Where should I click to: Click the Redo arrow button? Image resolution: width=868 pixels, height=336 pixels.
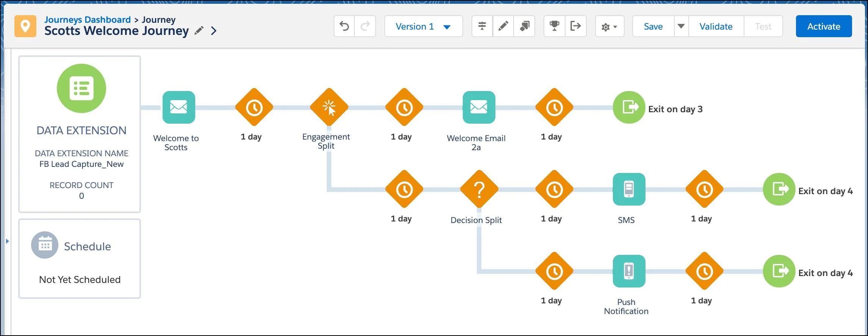[x=365, y=26]
